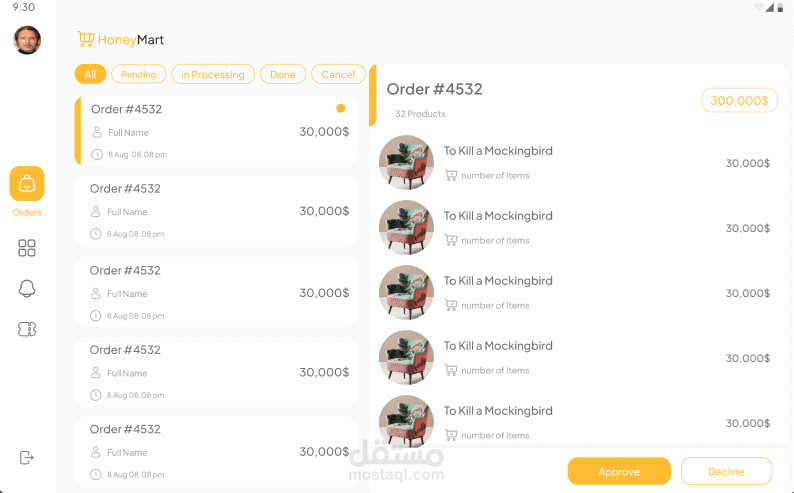
Task: Open the coupon ticket icon in sidebar
Action: (x=27, y=329)
